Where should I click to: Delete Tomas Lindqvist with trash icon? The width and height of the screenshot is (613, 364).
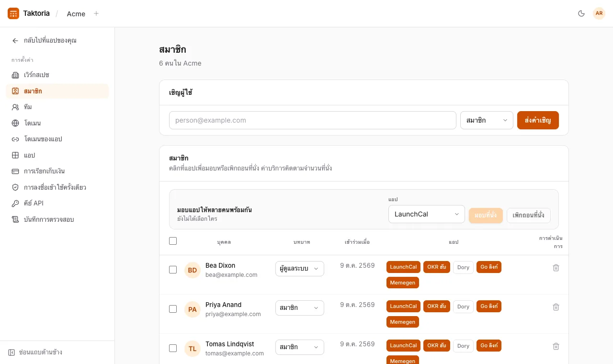(x=556, y=346)
